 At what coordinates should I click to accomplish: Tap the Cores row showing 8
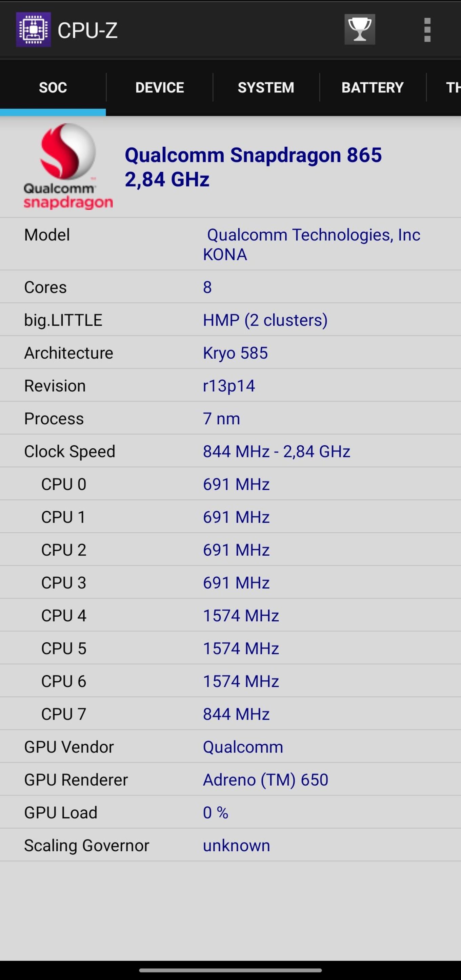[x=230, y=287]
